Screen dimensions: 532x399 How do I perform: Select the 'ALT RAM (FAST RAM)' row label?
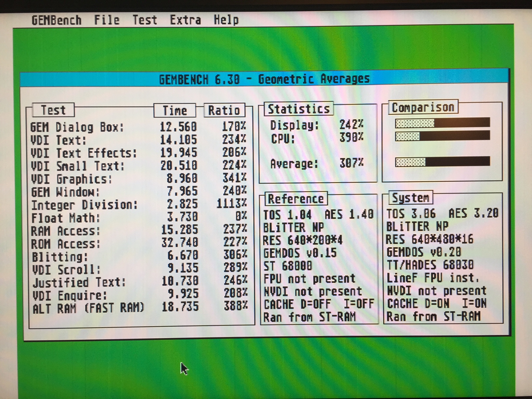point(88,308)
